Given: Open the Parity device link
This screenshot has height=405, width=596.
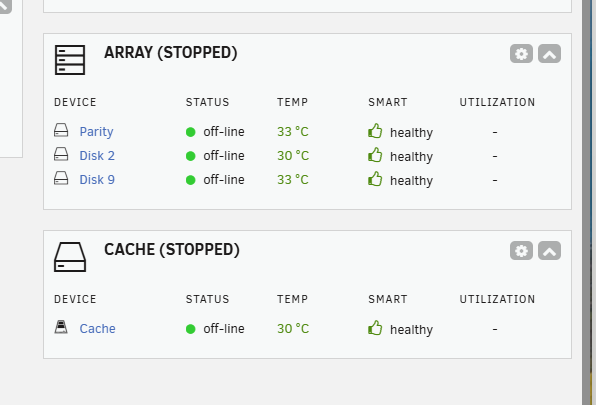Looking at the screenshot, I should click(96, 132).
